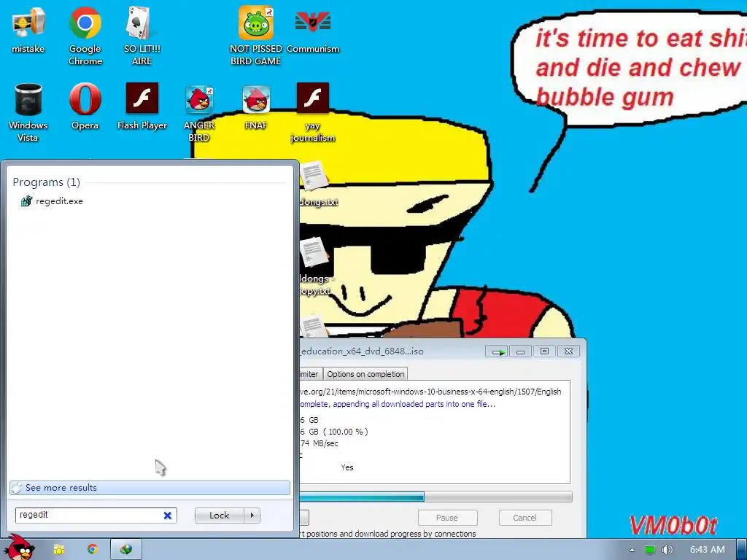Click the Cancel button in download window
Screen dimensions: 747x560
(x=525, y=518)
